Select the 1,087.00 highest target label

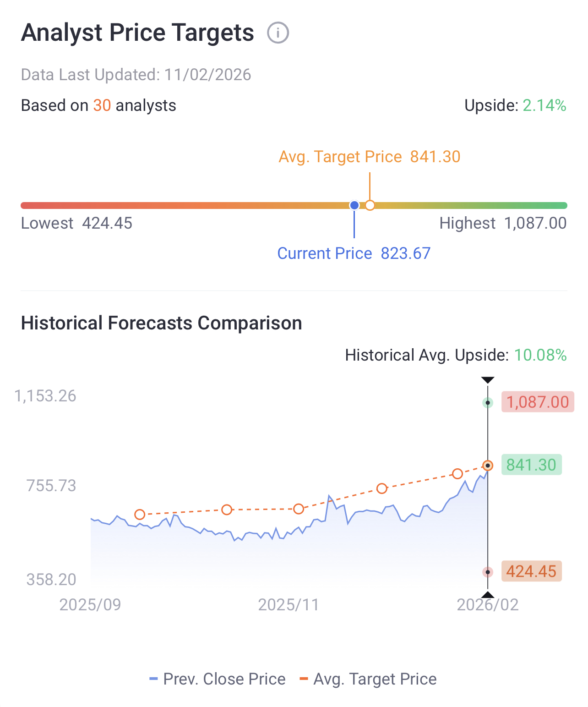click(x=537, y=402)
